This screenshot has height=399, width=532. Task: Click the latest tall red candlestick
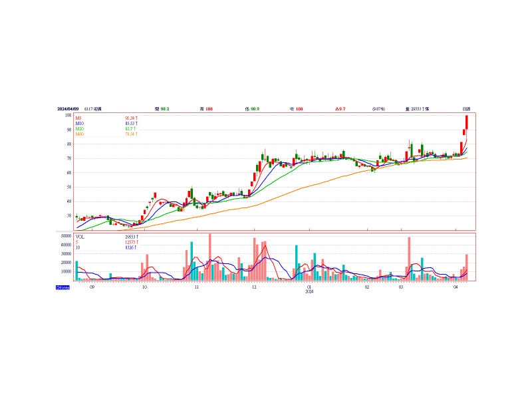(x=467, y=122)
